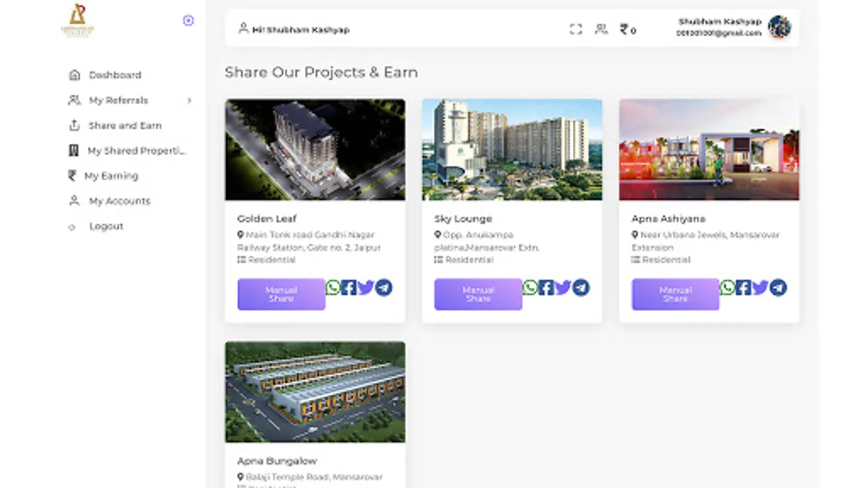The width and height of the screenshot is (868, 488).
Task: Share Apna Ashiyana on WhatsApp
Action: point(727,287)
